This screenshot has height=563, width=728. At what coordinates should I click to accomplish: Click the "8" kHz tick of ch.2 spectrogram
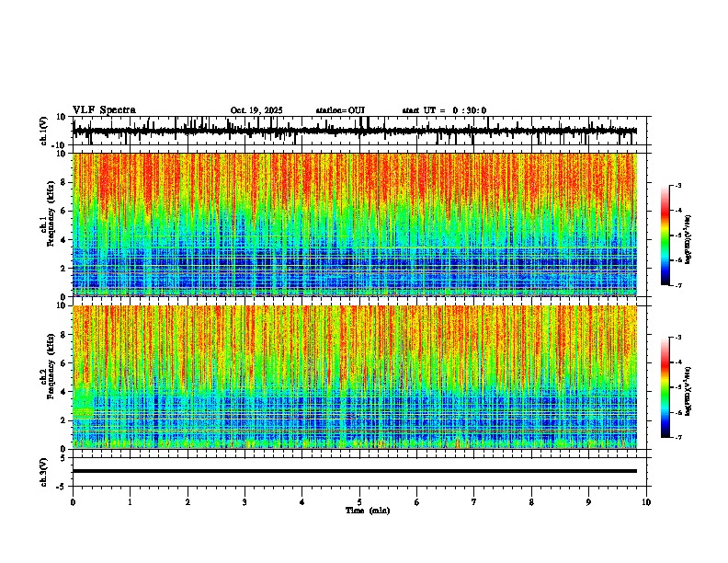[x=64, y=335]
